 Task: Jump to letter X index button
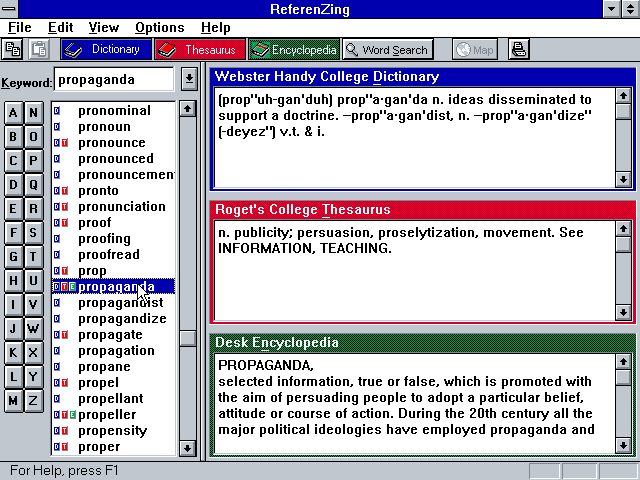coord(33,353)
